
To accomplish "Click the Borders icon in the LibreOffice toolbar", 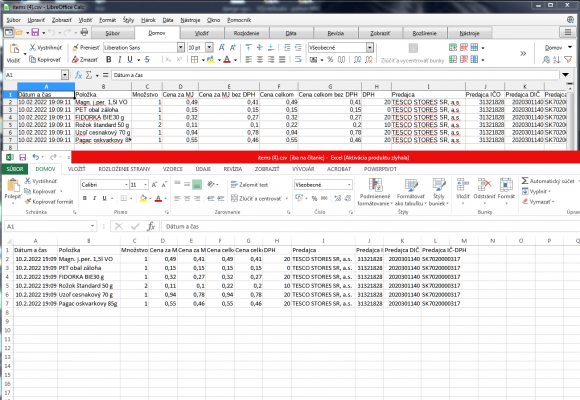I will (x=195, y=59).
